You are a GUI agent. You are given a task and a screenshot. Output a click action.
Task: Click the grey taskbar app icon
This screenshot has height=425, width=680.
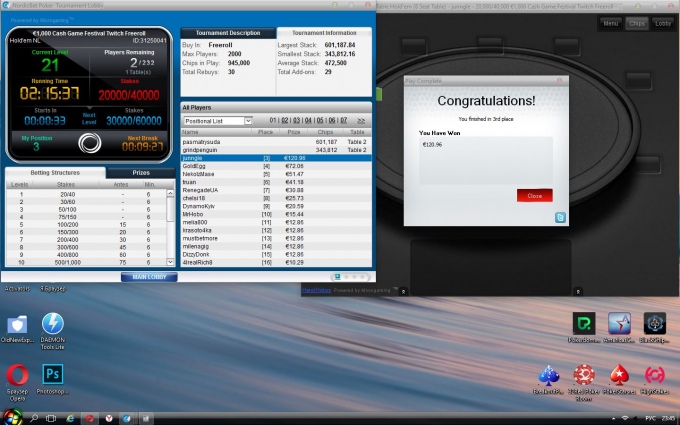click(x=146, y=418)
